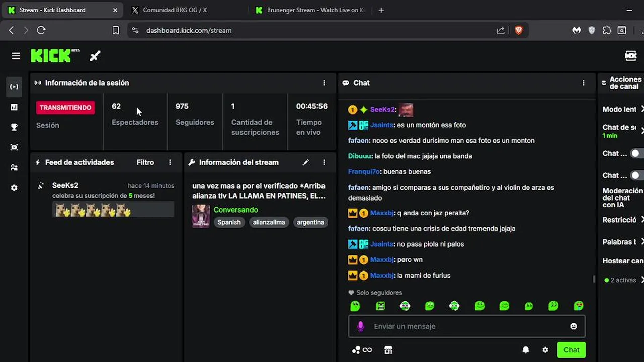
Task: Open chat settings gear icon
Action: (545, 350)
